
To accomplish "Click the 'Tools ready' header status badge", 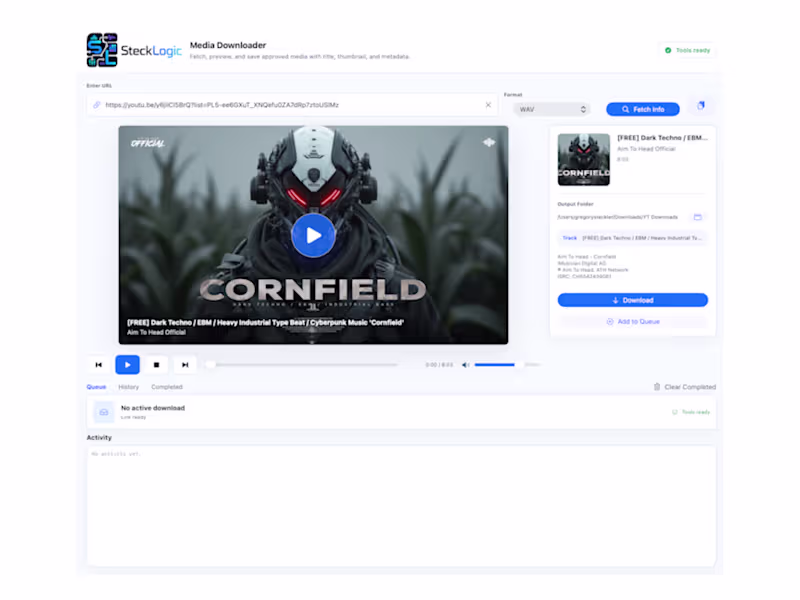I will [687, 50].
